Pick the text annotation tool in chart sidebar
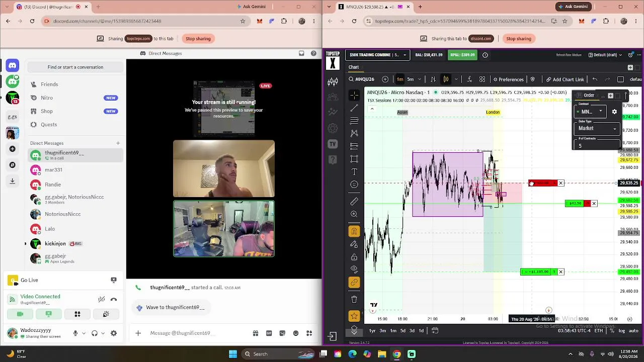Image resolution: width=644 pixels, height=362 pixels. pos(354,172)
